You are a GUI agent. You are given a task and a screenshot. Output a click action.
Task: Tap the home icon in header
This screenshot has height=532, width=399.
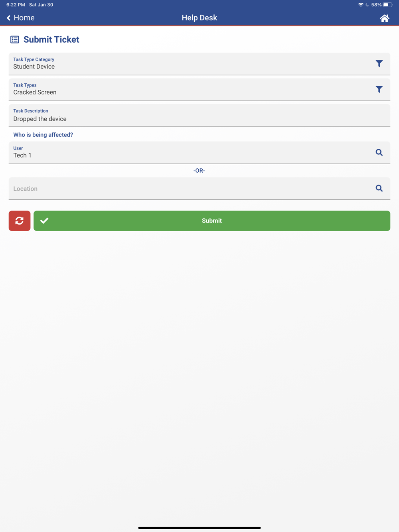(x=384, y=18)
